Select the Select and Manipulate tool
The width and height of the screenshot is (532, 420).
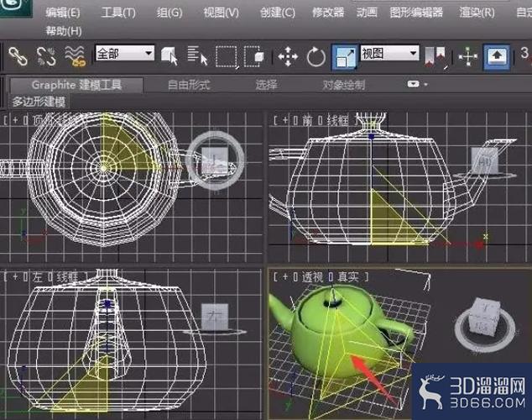pyautogui.click(x=468, y=56)
